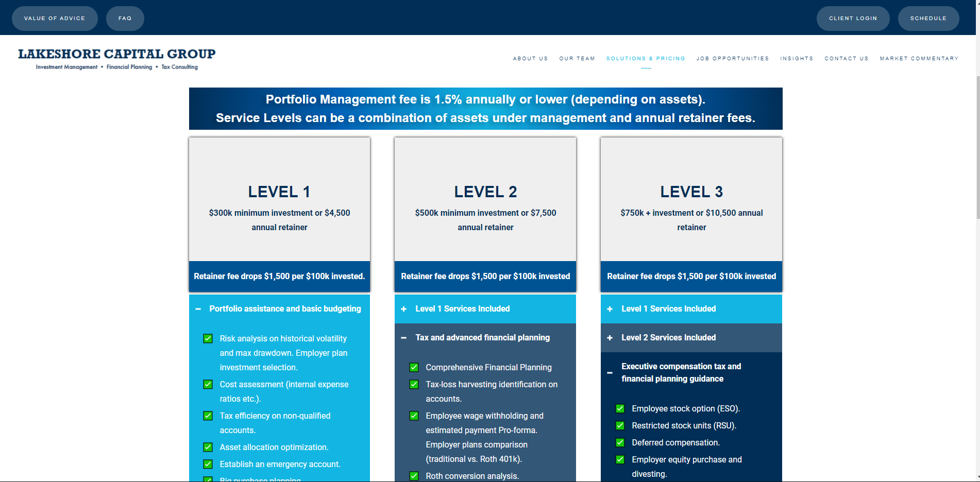This screenshot has height=482, width=980.
Task: Click checkmark next to Roth conversion analysis
Action: (414, 476)
